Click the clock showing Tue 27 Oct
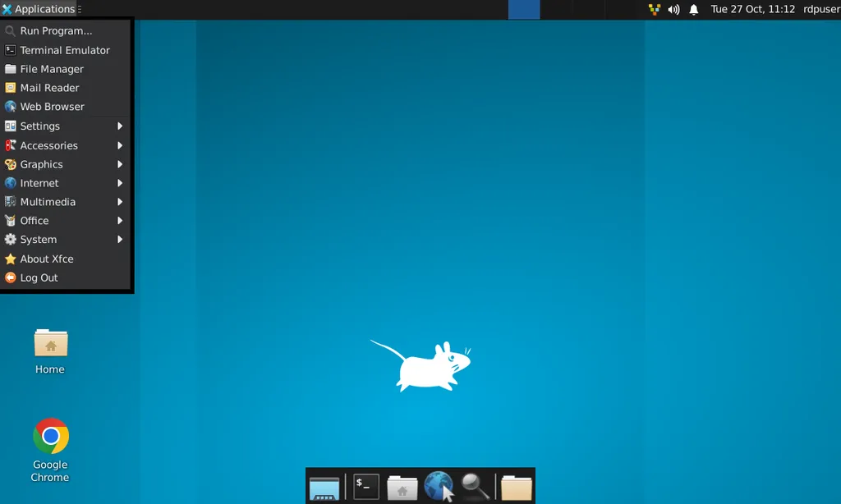This screenshot has width=841, height=504. 752,9
